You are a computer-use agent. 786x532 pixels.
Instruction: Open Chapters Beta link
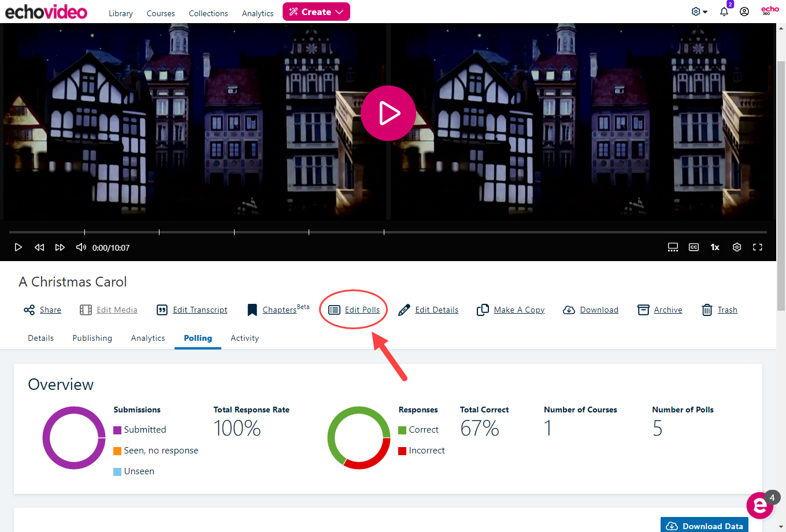[x=286, y=309]
